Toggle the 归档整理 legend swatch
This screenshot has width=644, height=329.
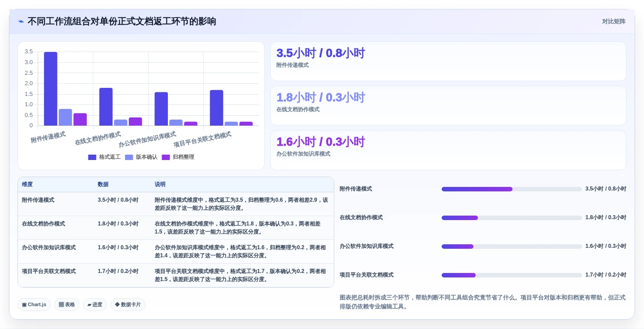[166, 157]
